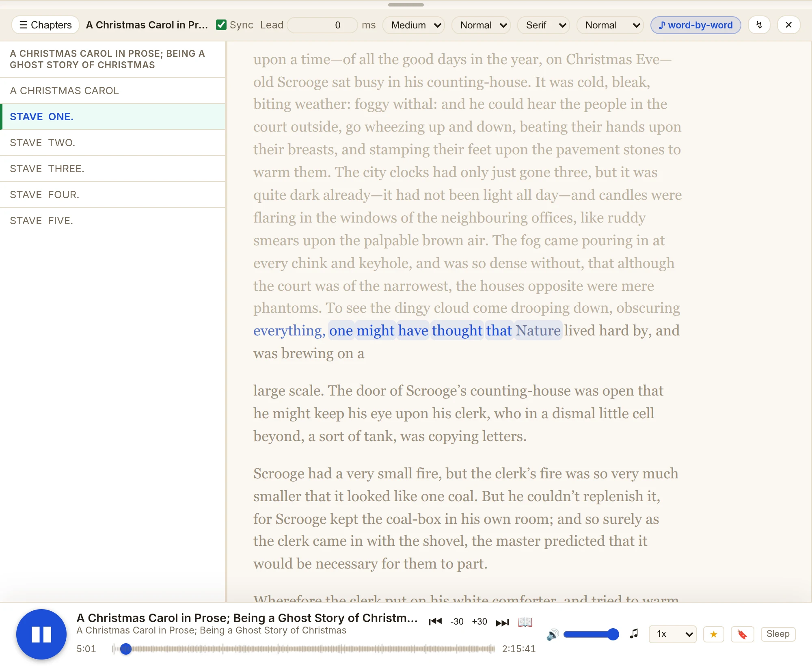Click the audio progress waveform bar

click(304, 649)
